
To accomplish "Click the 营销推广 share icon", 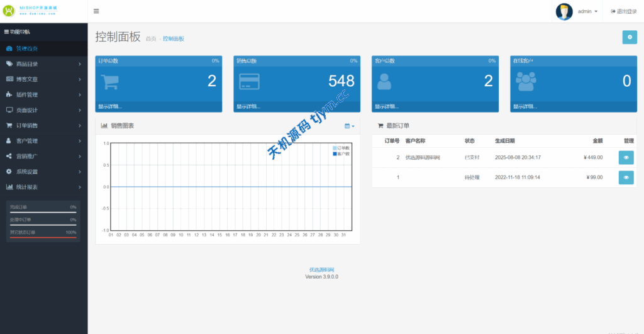I will [9, 156].
